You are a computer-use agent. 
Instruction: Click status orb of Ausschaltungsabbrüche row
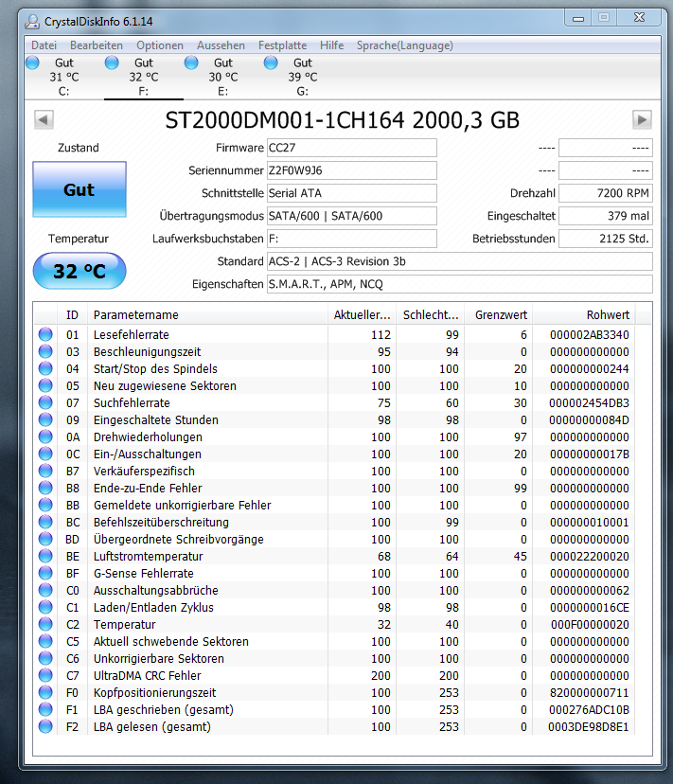(x=45, y=590)
